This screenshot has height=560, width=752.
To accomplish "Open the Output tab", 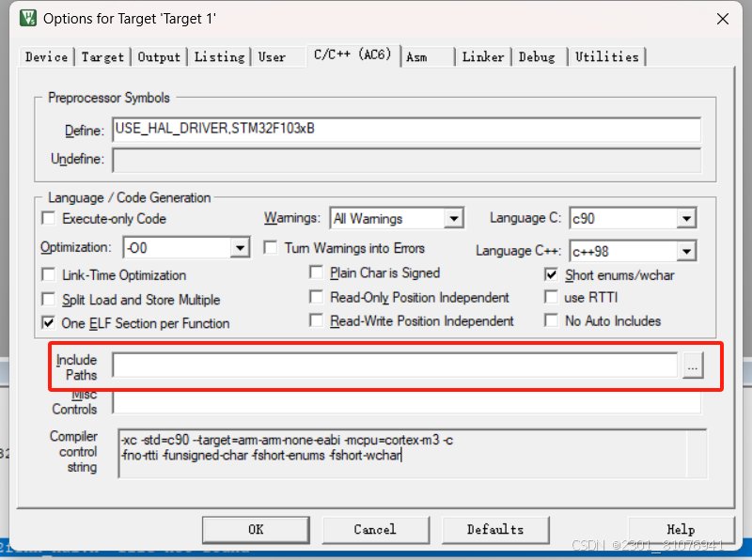I will tap(159, 57).
